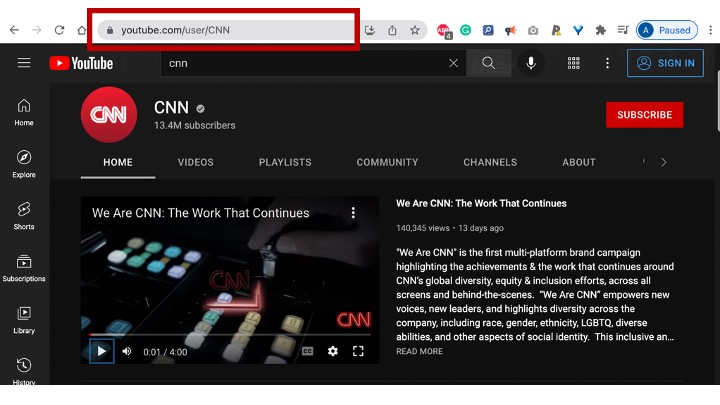Viewport: 720px width, 405px height.
Task: Click the page vertical scrollbar
Action: [717, 101]
